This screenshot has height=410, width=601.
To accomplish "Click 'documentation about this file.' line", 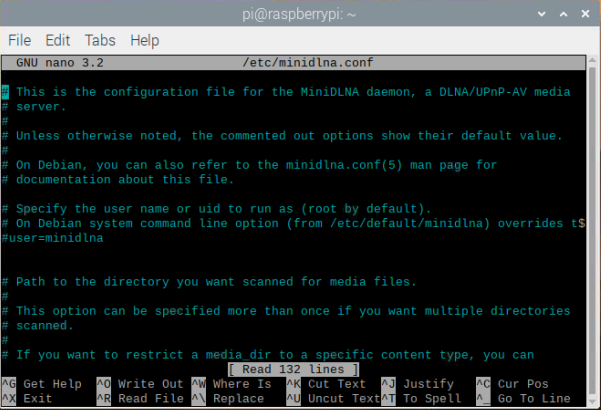I will pos(118,179).
